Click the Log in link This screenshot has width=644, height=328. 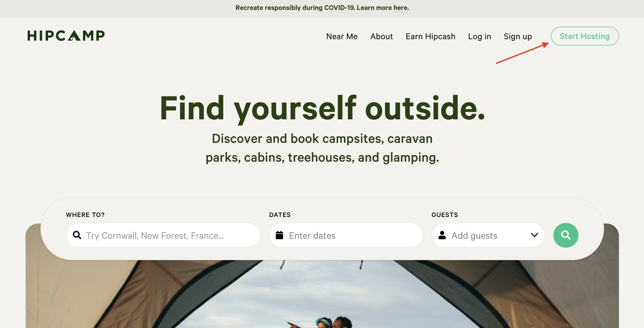click(479, 36)
